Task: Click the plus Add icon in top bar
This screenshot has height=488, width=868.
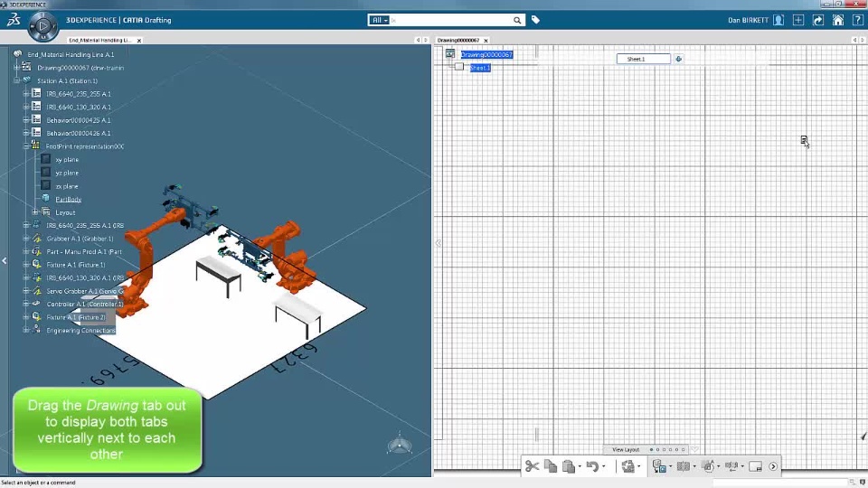Action: click(798, 20)
